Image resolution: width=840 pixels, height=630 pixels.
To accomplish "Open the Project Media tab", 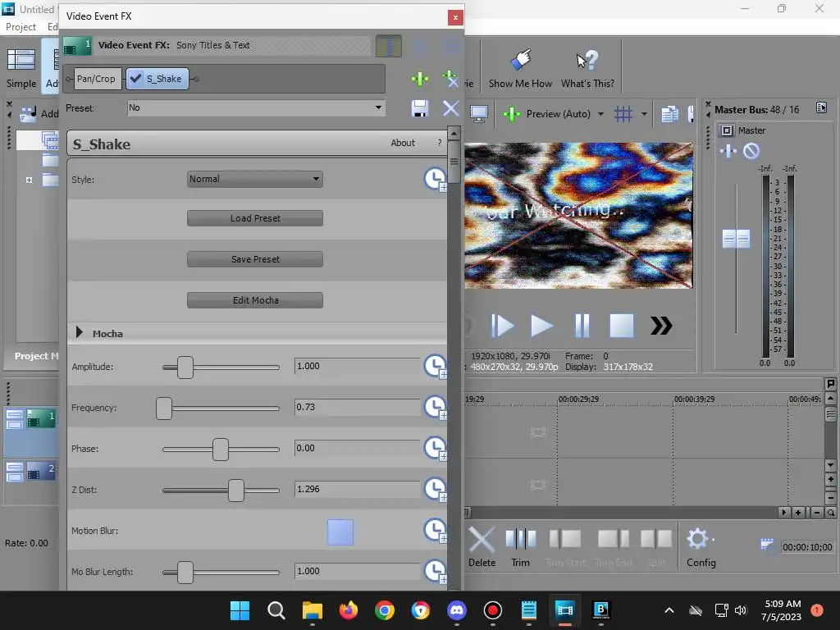I will [36, 356].
